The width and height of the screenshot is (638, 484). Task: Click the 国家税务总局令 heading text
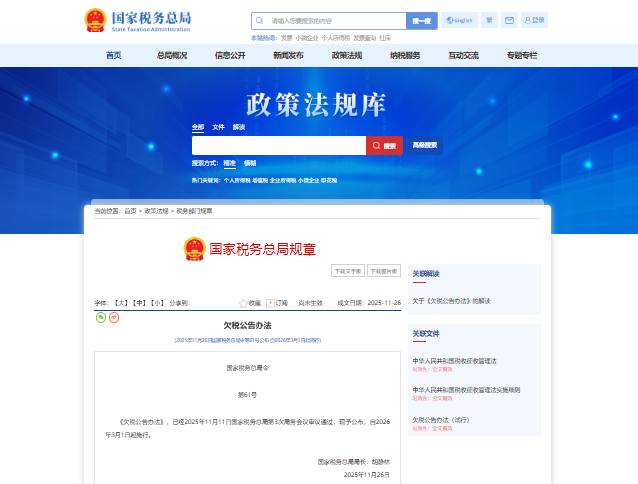coord(247,368)
